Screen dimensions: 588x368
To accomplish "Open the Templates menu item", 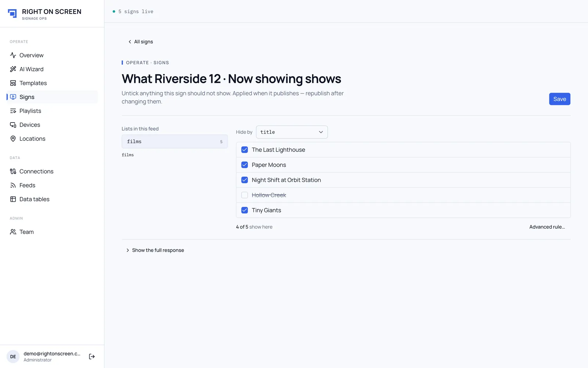I will click(52, 83).
